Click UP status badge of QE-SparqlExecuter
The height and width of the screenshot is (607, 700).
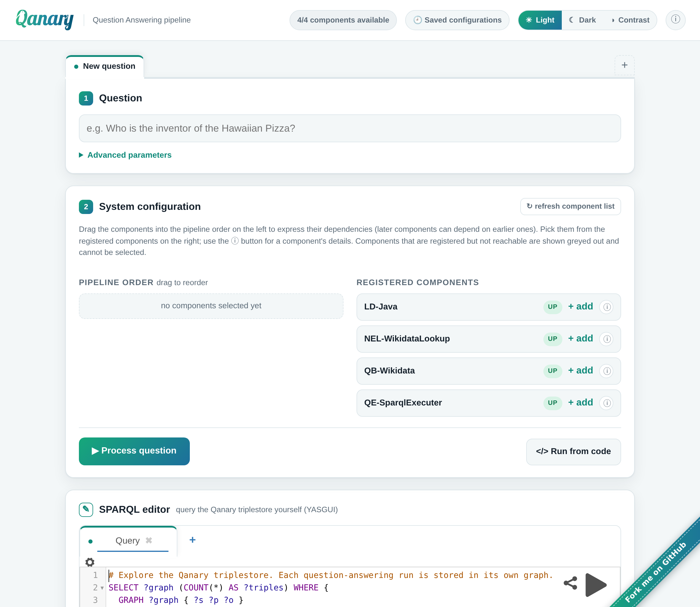pyautogui.click(x=553, y=403)
